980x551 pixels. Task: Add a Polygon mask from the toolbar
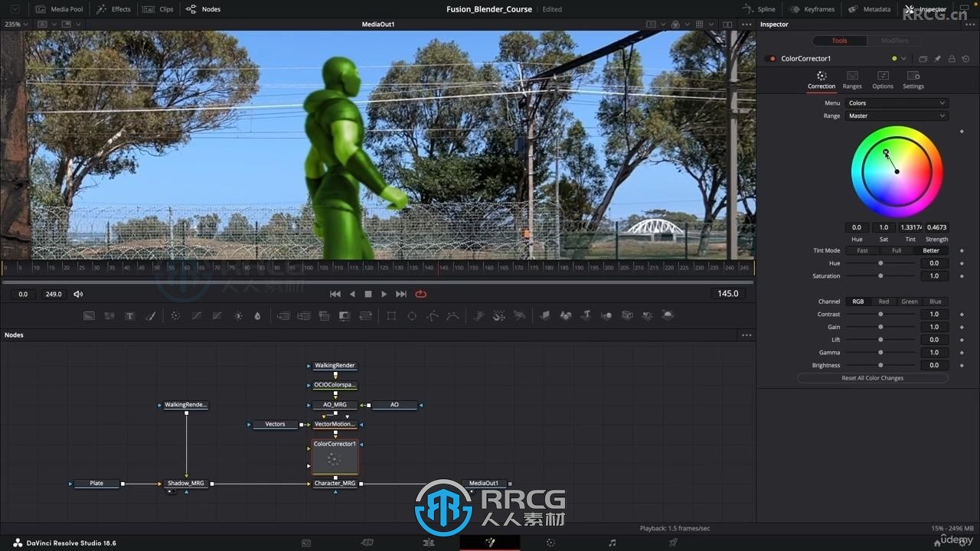pos(433,315)
